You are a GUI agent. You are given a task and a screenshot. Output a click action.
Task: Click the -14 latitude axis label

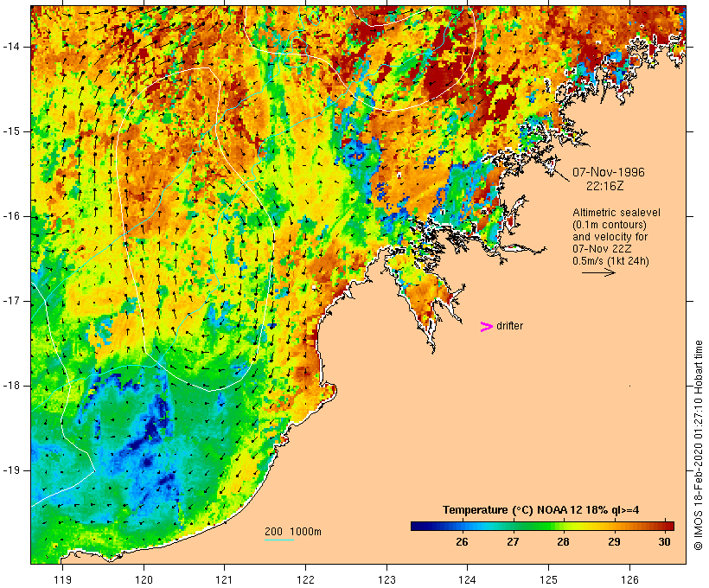(x=11, y=47)
